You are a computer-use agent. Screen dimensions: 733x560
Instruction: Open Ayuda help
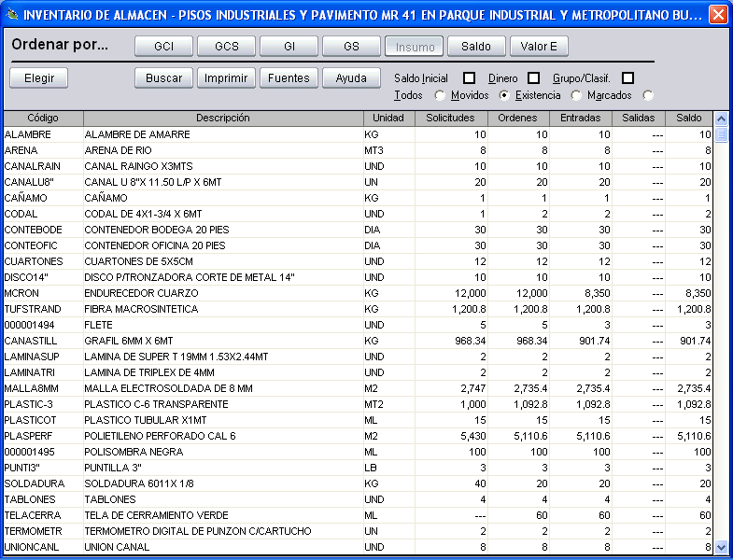pyautogui.click(x=351, y=78)
